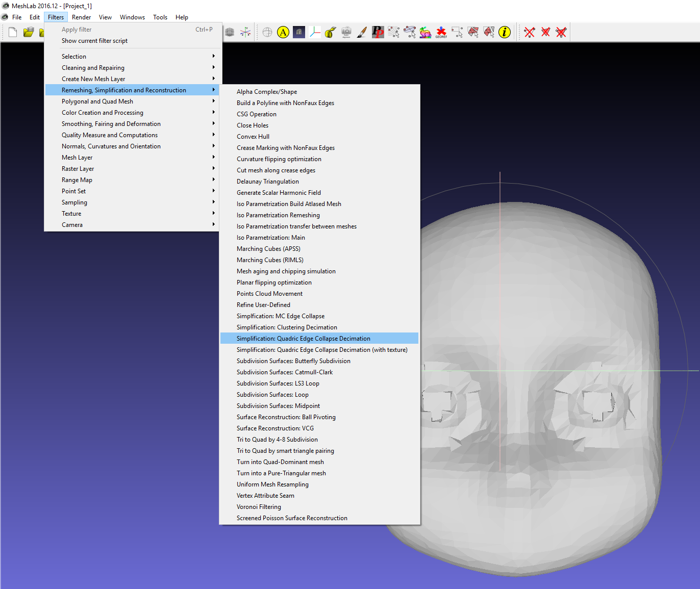700x589 pixels.
Task: Expand the Sampling submenu
Action: (132, 202)
